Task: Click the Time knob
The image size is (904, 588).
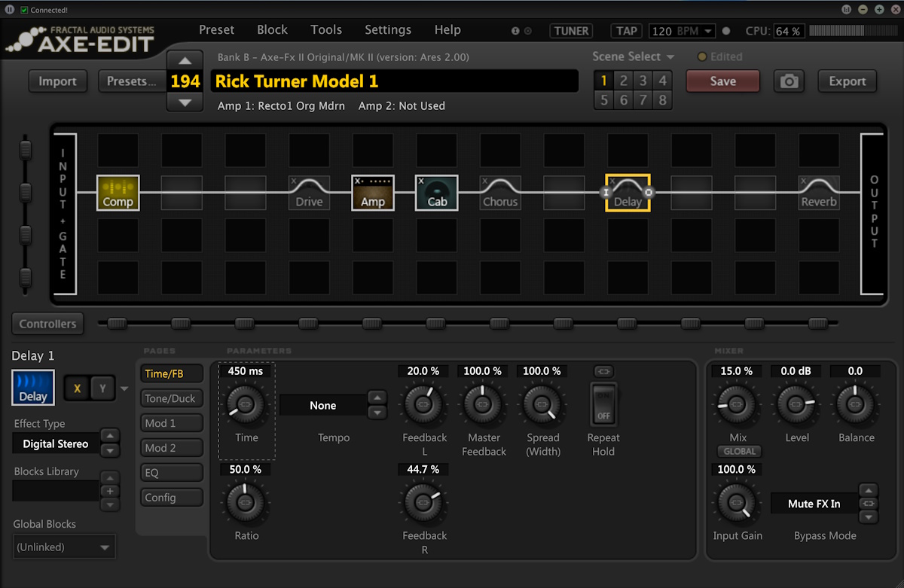Action: pos(246,404)
